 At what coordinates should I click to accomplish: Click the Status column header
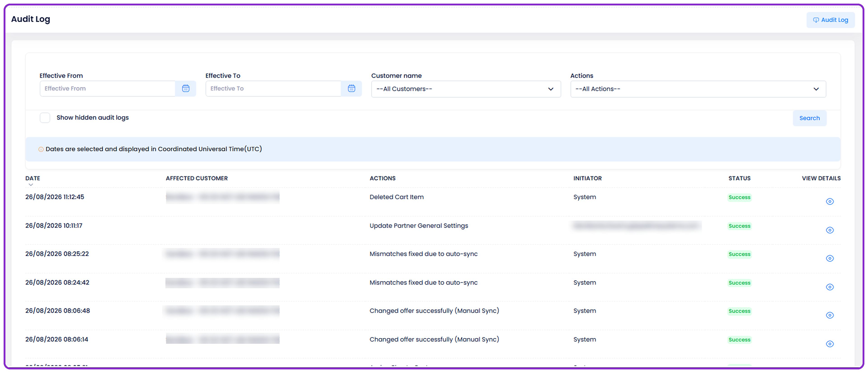739,178
